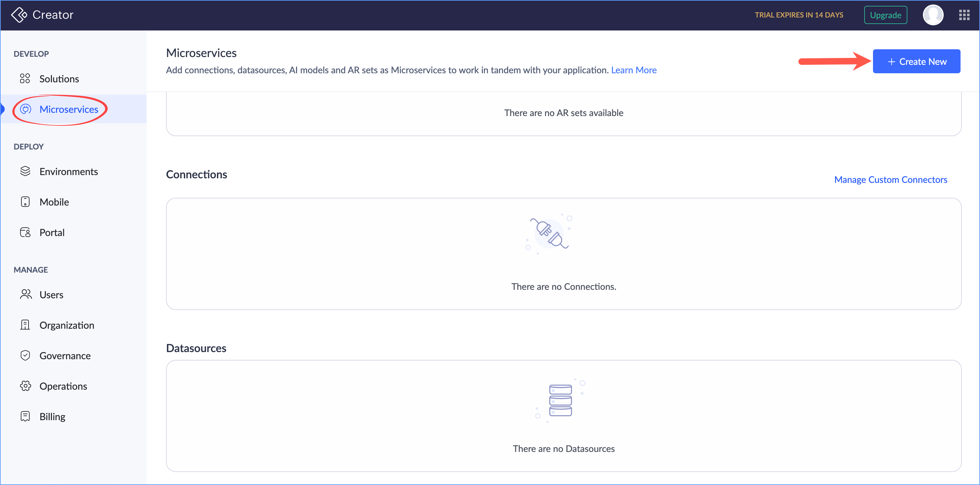
Task: Click the Governance shield icon
Action: pos(25,355)
